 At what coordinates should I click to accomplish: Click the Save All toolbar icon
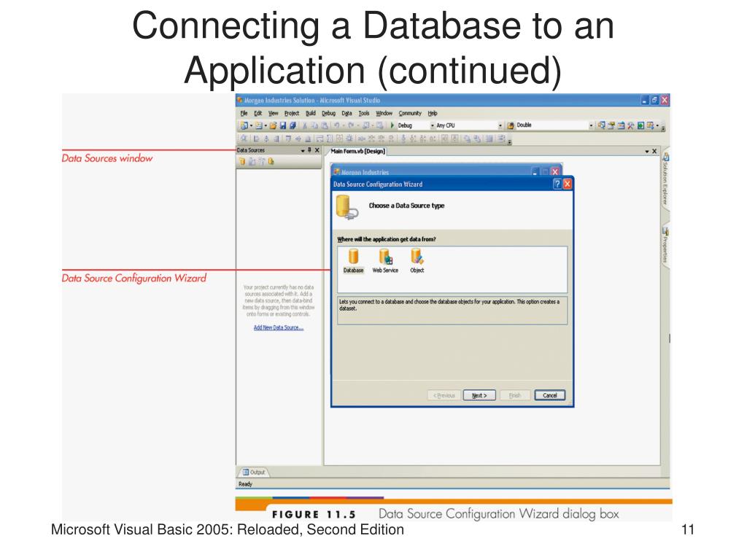pos(293,125)
